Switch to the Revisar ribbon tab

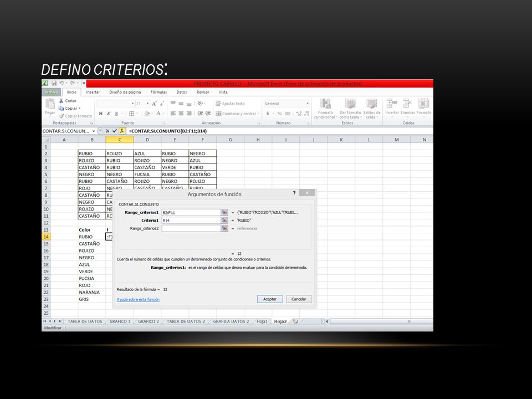[203, 92]
